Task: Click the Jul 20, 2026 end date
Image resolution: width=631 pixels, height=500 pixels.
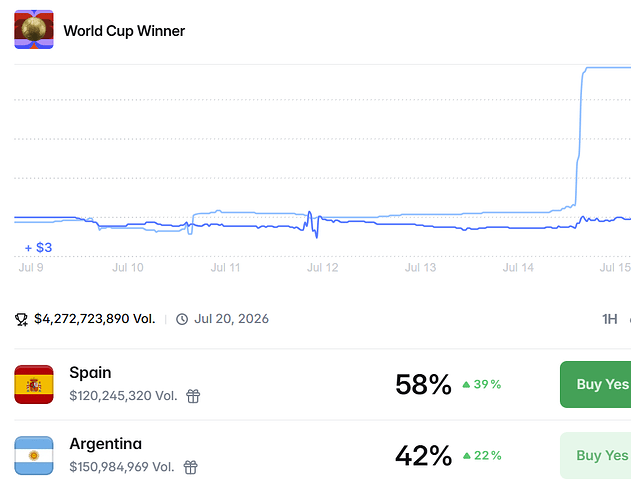Action: click(x=231, y=319)
